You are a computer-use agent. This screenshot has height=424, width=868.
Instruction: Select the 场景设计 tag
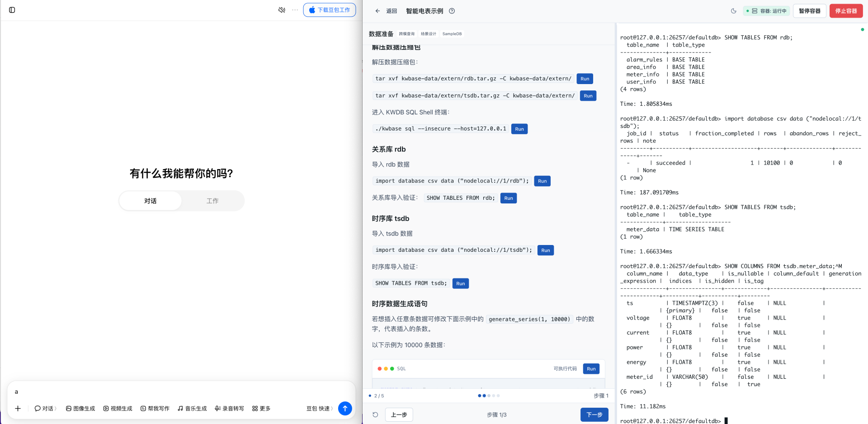[428, 34]
